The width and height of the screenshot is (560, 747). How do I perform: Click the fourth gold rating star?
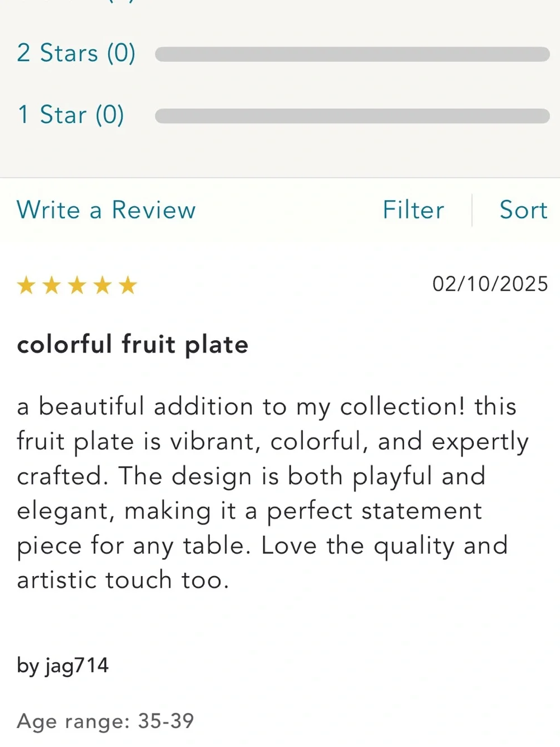[102, 286]
